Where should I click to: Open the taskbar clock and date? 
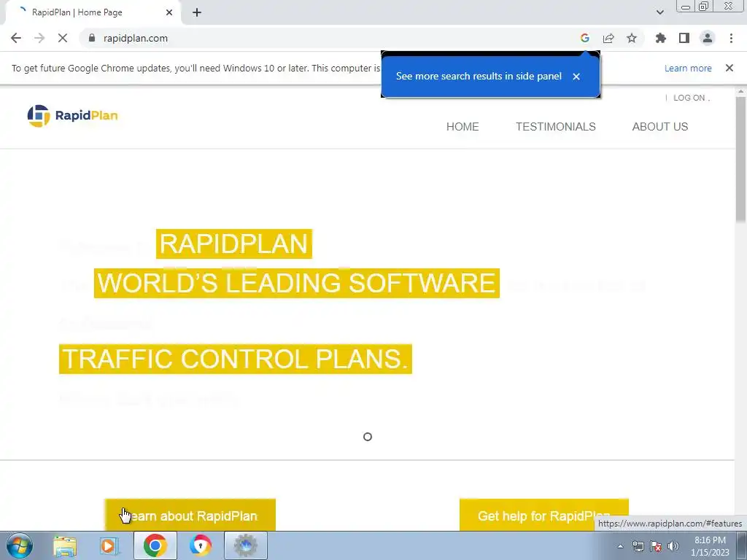[x=710, y=546]
